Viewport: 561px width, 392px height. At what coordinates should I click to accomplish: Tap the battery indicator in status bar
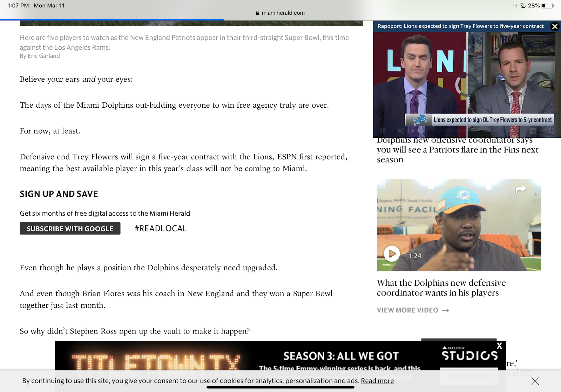pos(548,6)
